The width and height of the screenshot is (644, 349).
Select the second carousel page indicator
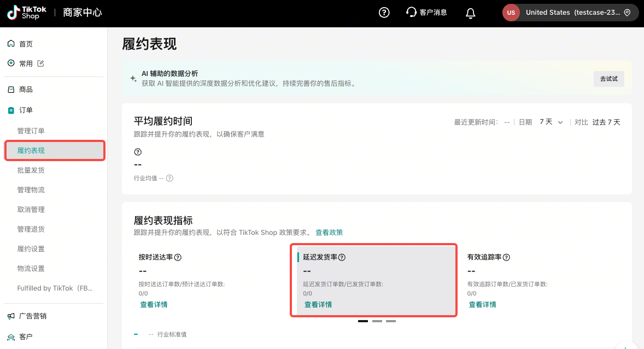[377, 321]
